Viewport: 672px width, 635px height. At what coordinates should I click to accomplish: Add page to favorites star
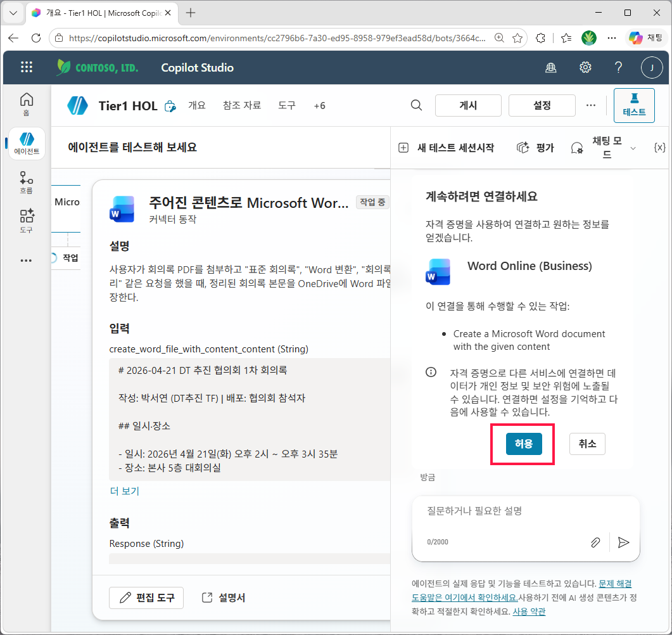[517, 38]
